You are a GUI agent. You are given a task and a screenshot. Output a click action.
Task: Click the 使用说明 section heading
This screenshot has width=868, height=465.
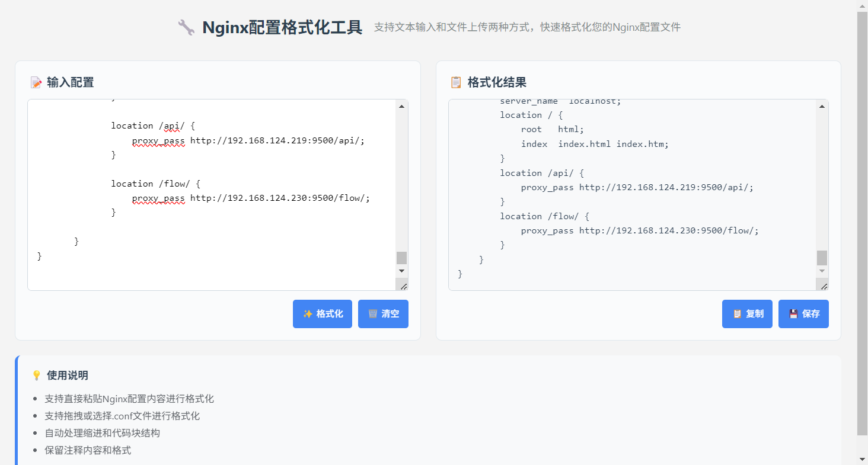[68, 376]
